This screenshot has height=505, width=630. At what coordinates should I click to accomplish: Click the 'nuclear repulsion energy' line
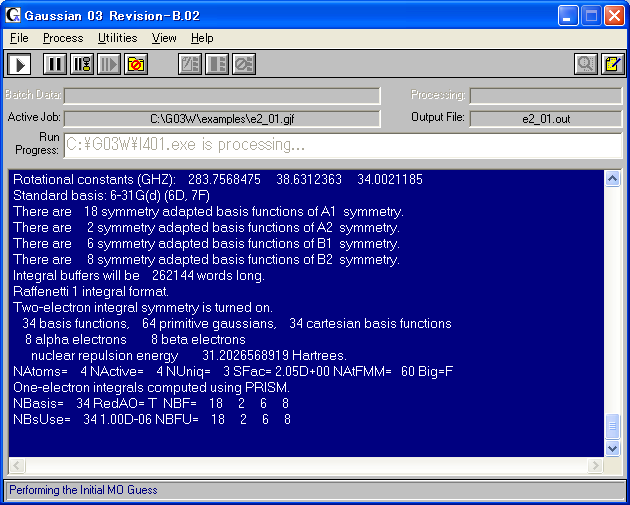coord(188,356)
